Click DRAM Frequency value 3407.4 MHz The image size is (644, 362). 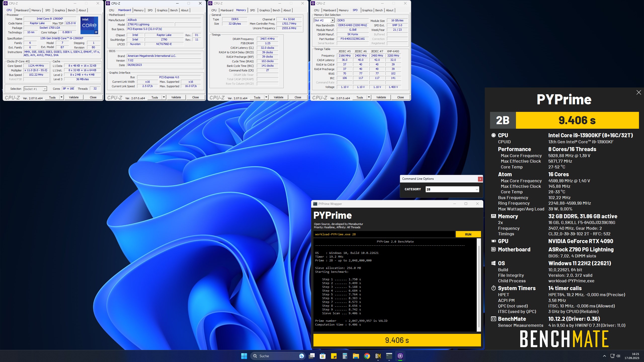point(267,39)
